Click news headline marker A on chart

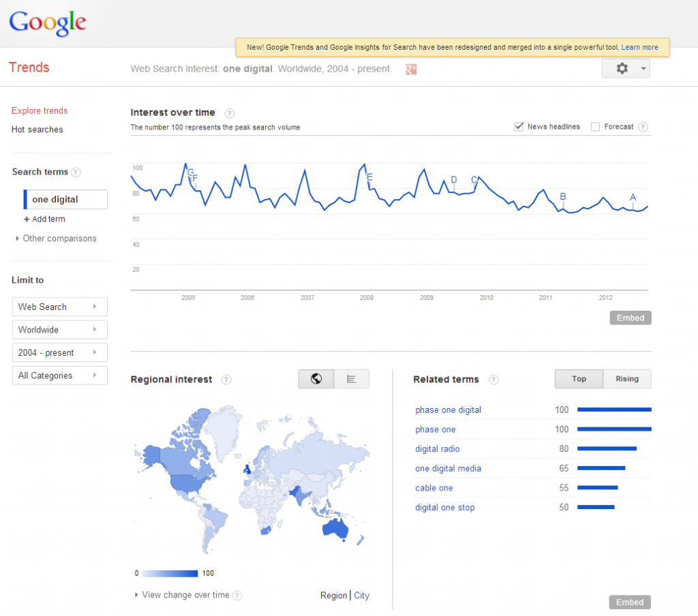[633, 197]
